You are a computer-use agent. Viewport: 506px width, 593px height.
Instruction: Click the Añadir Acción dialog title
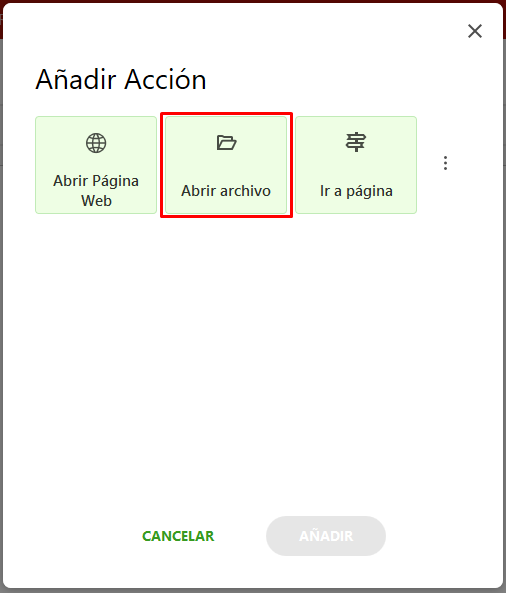(121, 79)
